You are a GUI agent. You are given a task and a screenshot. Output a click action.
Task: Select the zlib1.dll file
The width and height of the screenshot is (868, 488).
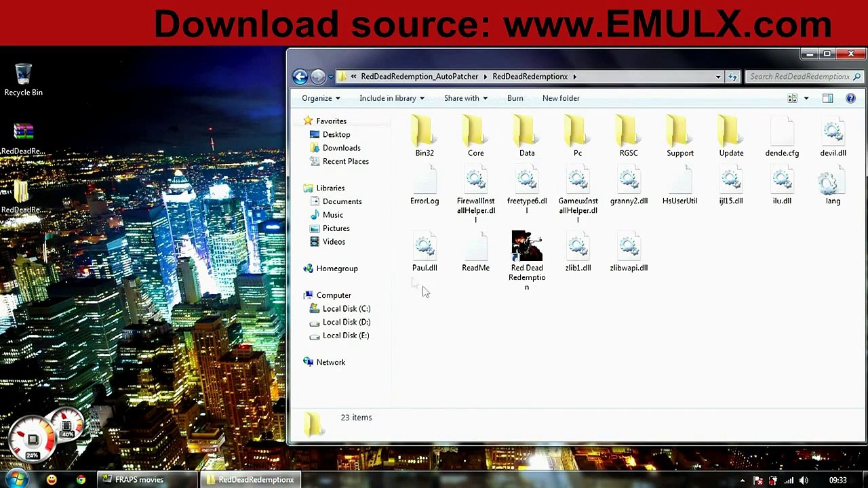click(x=578, y=252)
